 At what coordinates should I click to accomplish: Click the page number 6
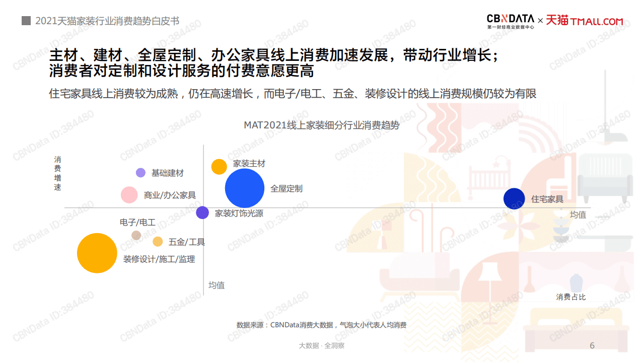click(591, 345)
